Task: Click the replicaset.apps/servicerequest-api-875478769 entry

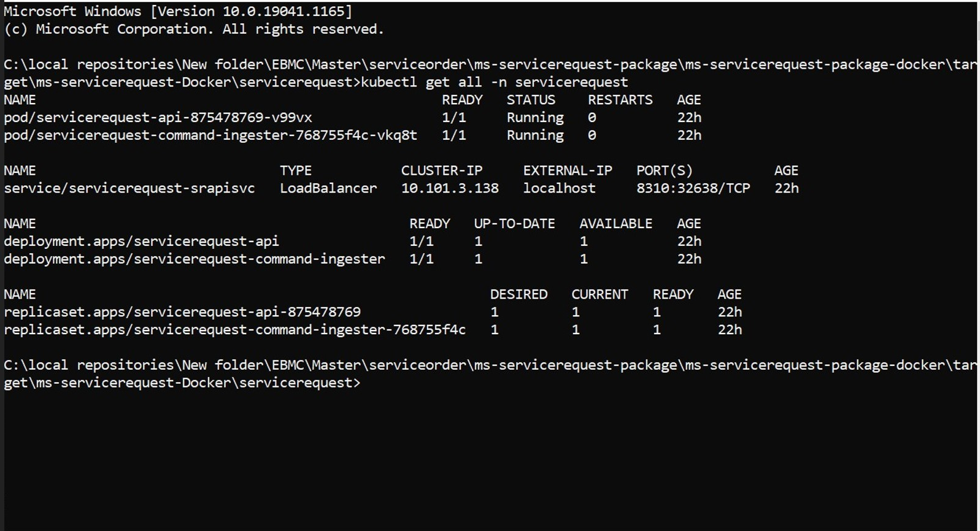Action: pyautogui.click(x=182, y=312)
